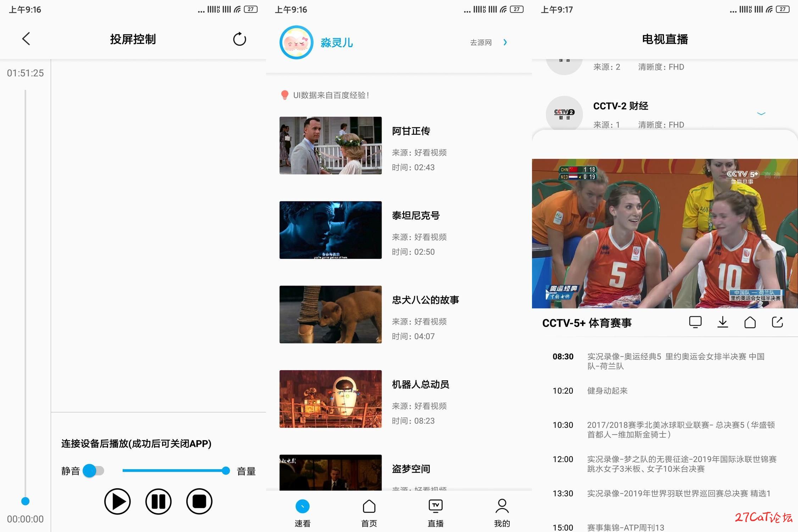This screenshot has height=532, width=798.
Task: Click the red lightbulb tip icon
Action: point(284,95)
